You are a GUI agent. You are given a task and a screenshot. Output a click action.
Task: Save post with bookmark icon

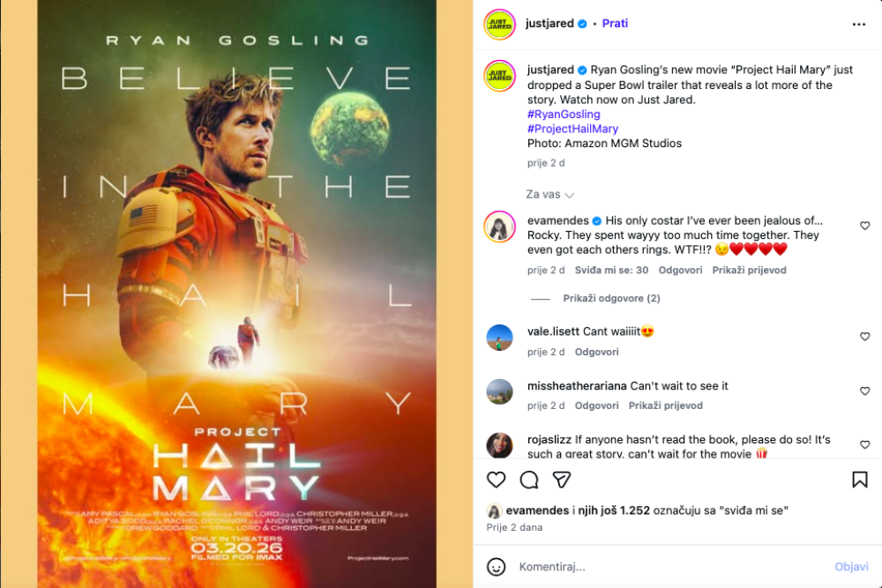click(859, 480)
